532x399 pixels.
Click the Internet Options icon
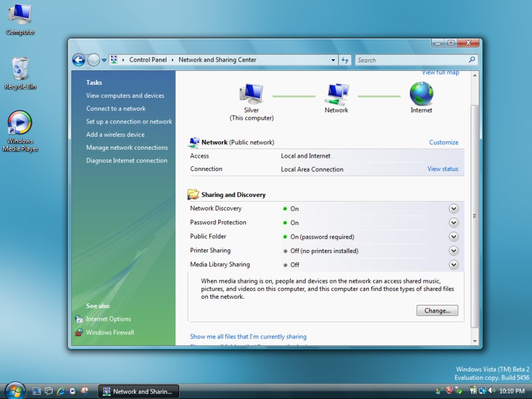79,319
